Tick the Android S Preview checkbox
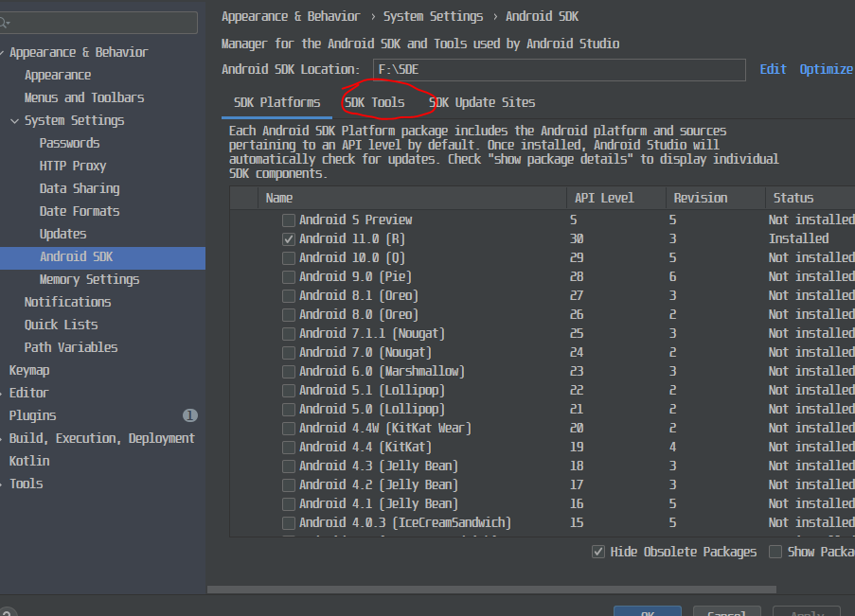 click(289, 220)
